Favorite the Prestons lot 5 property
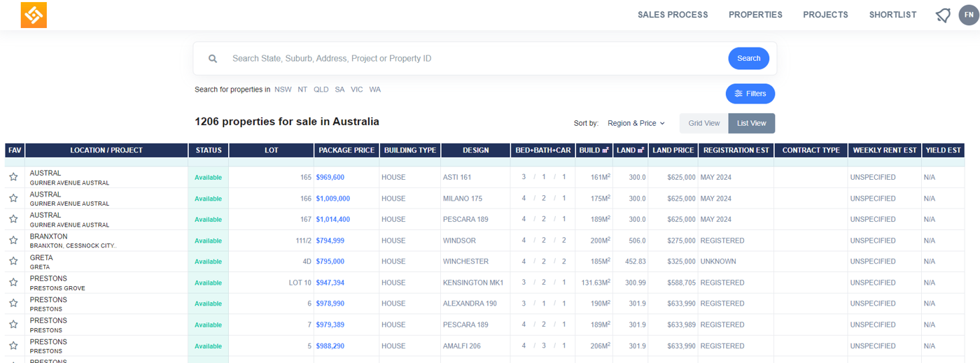This screenshot has height=363, width=980. point(13,346)
